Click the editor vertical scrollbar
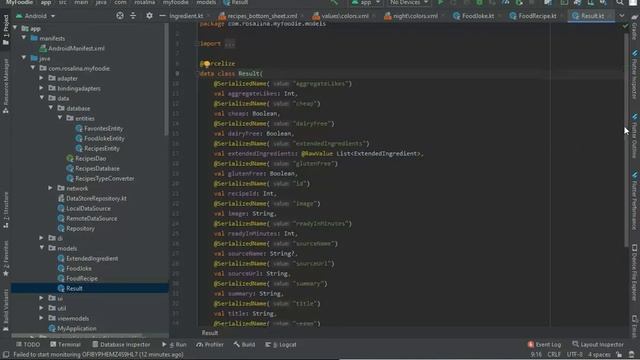Screen dimensions: 640x360 pyautogui.click(x=626, y=139)
